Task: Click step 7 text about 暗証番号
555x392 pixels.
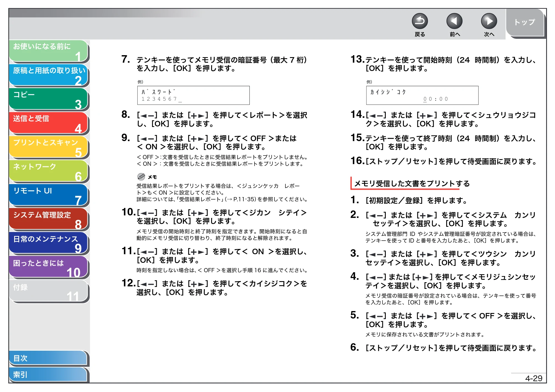Action: coord(221,64)
